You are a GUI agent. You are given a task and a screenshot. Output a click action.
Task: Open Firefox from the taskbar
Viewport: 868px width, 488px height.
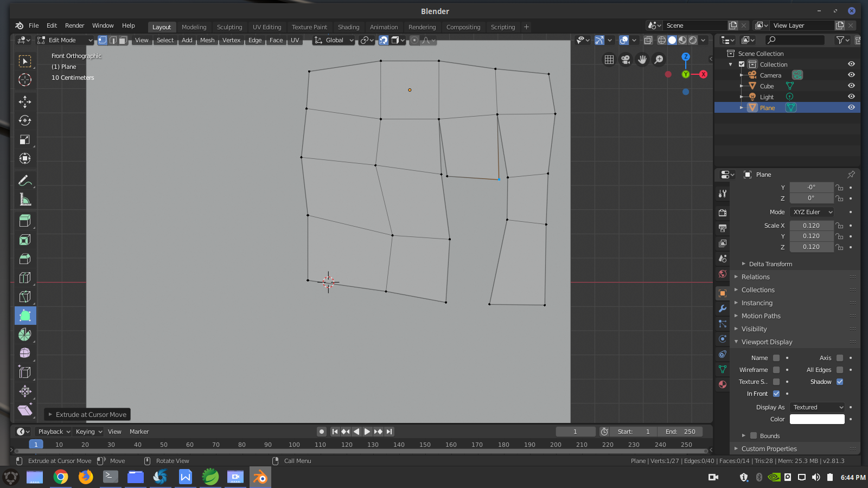86,477
